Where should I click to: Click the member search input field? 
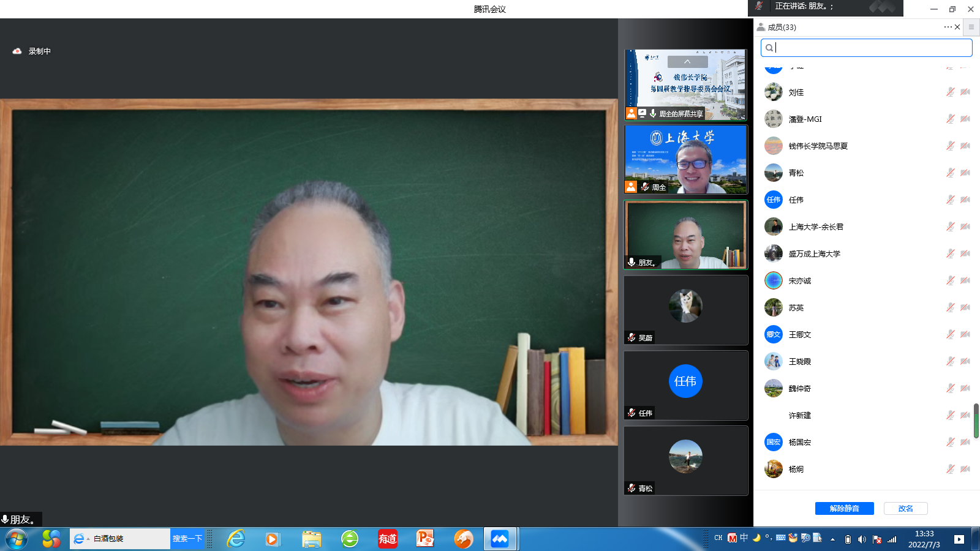pos(870,48)
